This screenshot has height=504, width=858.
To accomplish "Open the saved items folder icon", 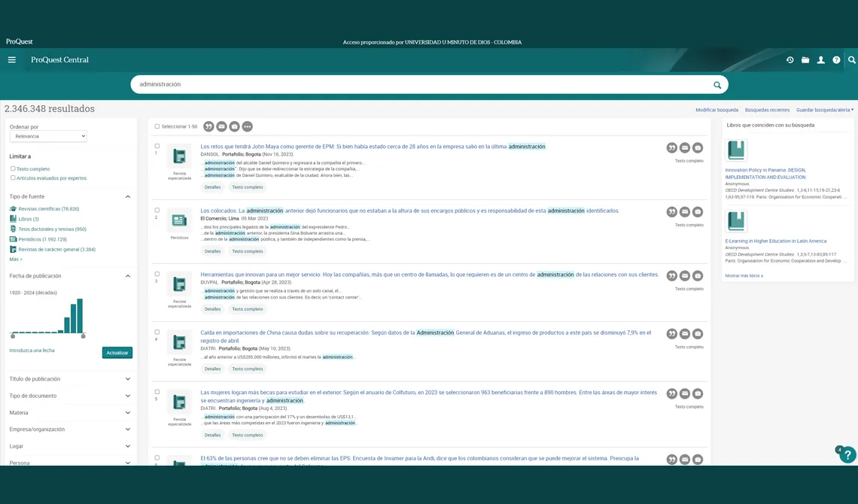I will coord(805,60).
